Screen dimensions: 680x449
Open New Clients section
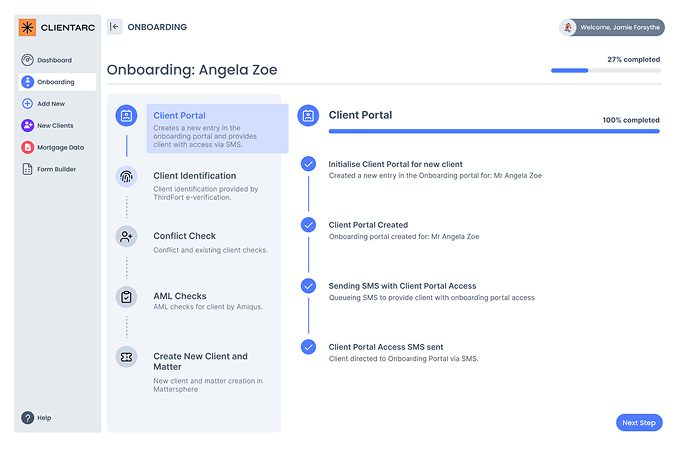point(57,125)
